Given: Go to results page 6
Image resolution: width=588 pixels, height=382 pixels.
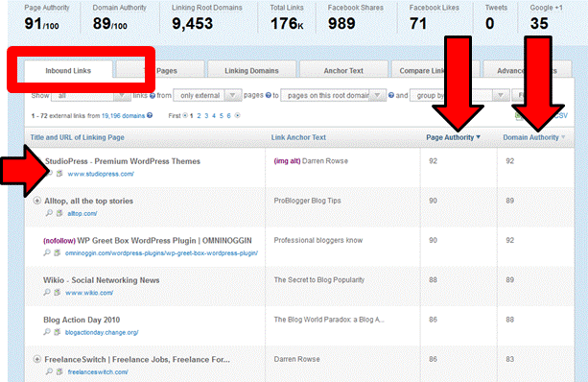Looking at the screenshot, I should click(228, 115).
